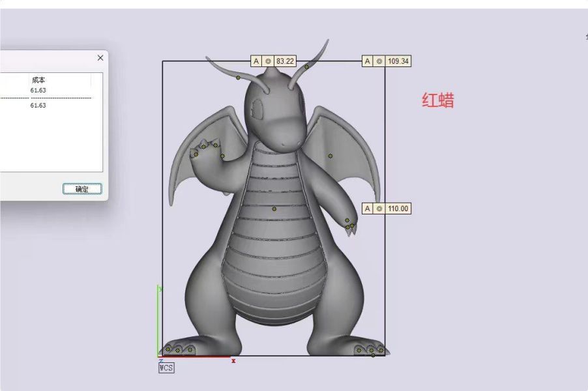This screenshot has width=588, height=391.
Task: Click the point marker on dragon's belly center
Action: (274, 209)
